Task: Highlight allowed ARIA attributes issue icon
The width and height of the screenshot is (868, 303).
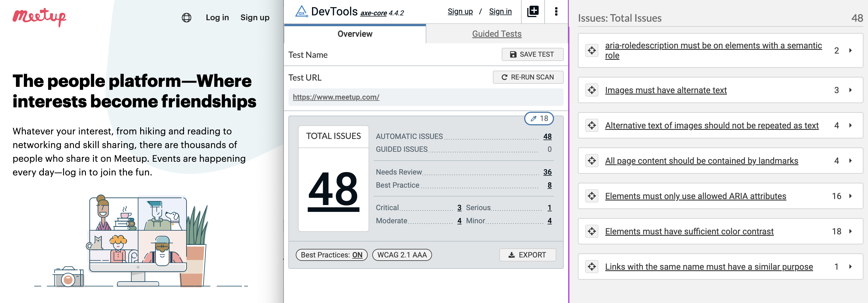Action: pyautogui.click(x=592, y=196)
